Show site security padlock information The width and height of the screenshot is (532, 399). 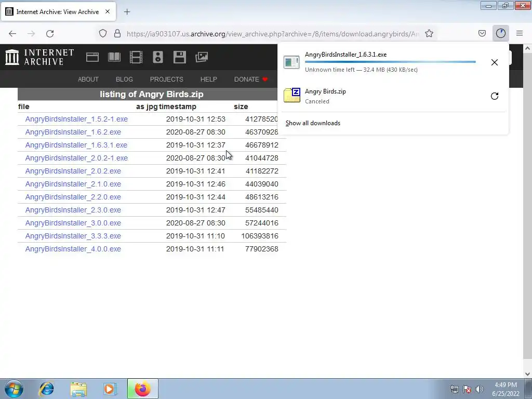click(x=117, y=34)
